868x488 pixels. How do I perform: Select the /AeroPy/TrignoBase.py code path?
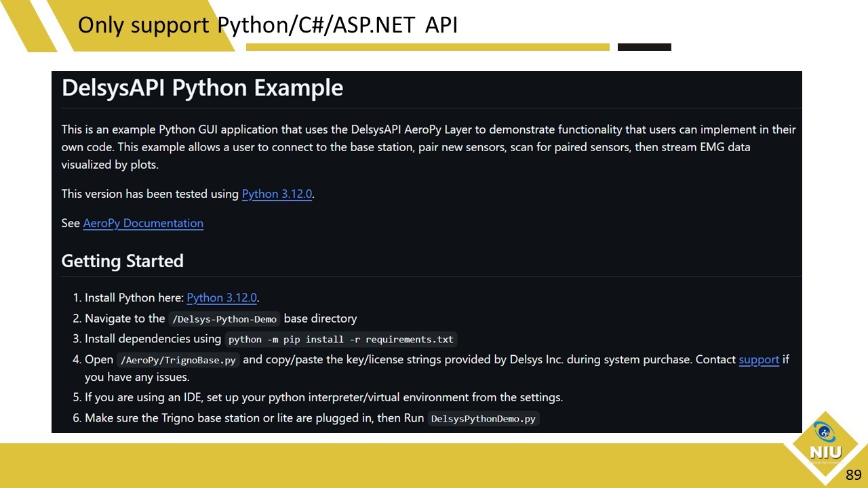pos(178,360)
